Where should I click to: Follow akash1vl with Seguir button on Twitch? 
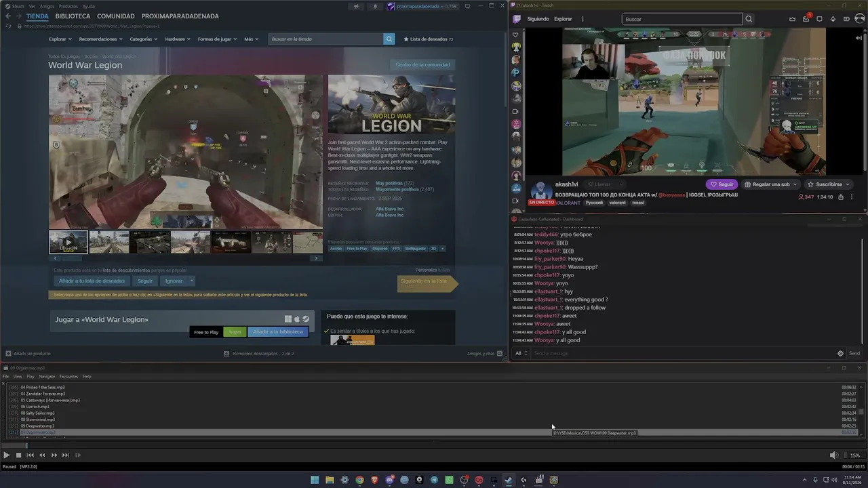(x=722, y=184)
